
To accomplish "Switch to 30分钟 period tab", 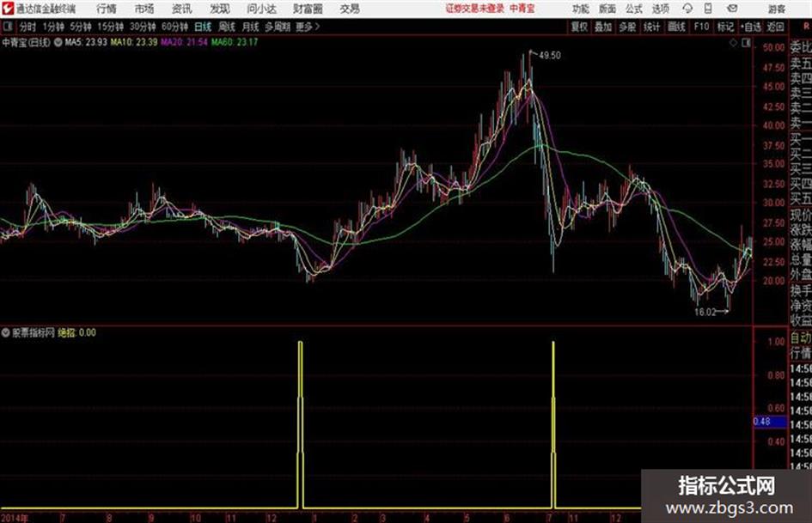I will coord(143,27).
